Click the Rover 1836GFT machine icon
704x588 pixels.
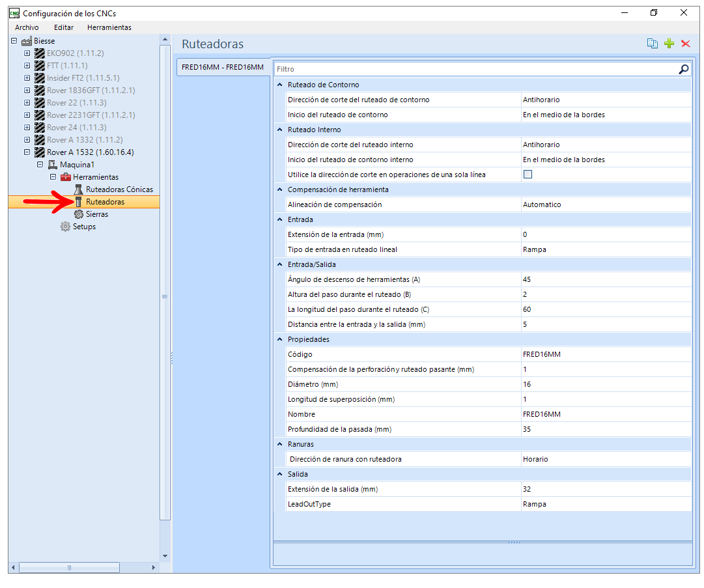(x=40, y=91)
